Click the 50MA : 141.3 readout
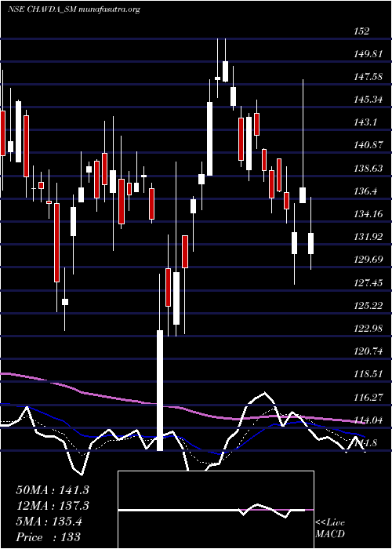Image resolution: width=392 pixels, height=549 pixels. tap(53, 490)
